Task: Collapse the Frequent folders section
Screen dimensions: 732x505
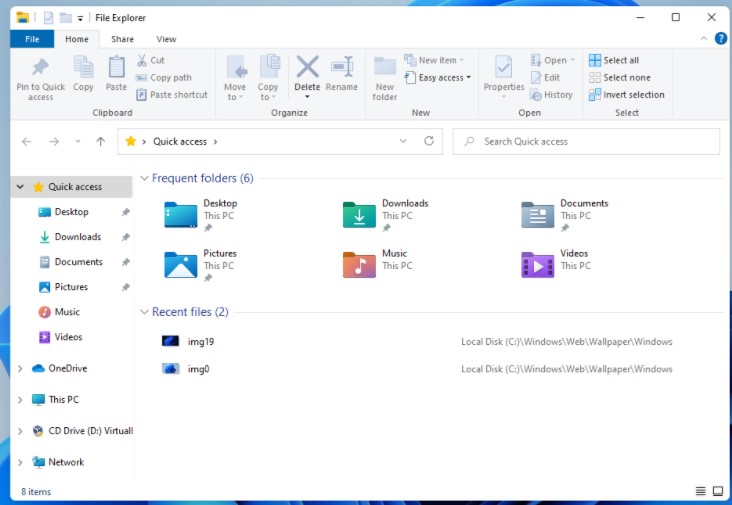Action: point(144,178)
